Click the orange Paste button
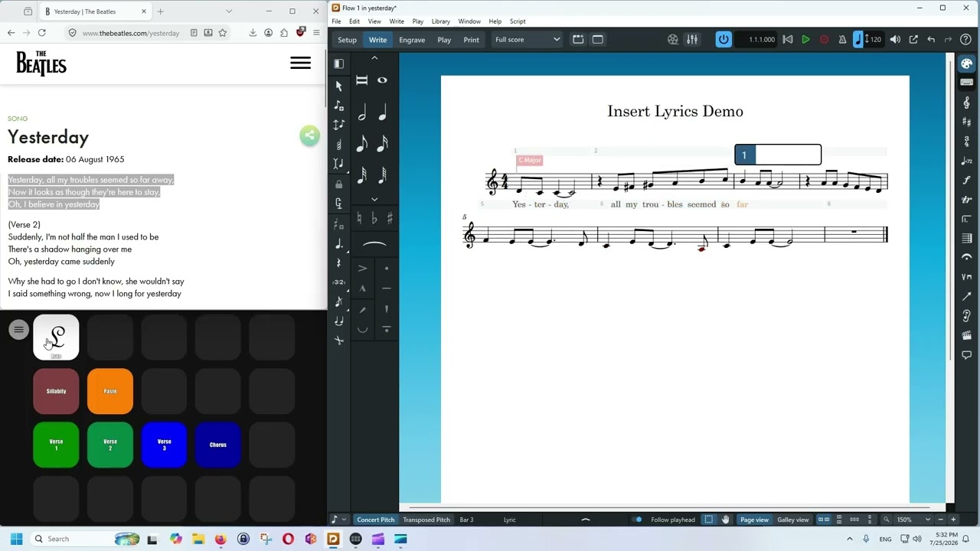Image resolution: width=980 pixels, height=551 pixels. pos(110,391)
